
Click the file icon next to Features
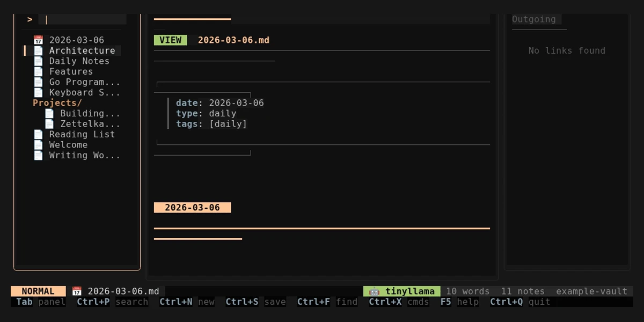click(38, 71)
